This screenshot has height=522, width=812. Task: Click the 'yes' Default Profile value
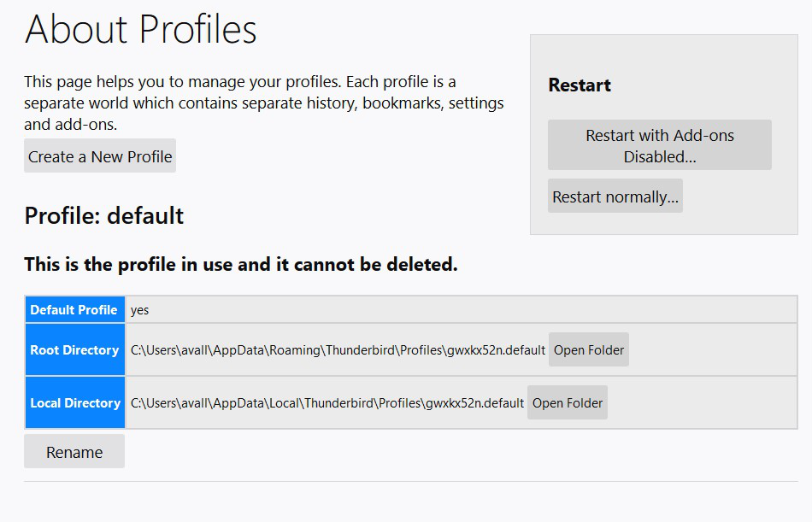pos(140,310)
